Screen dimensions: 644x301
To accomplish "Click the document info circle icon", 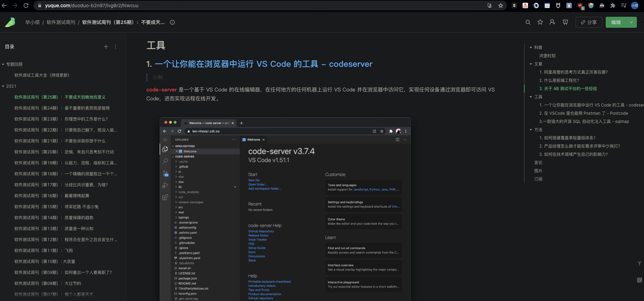I will click(x=172, y=22).
